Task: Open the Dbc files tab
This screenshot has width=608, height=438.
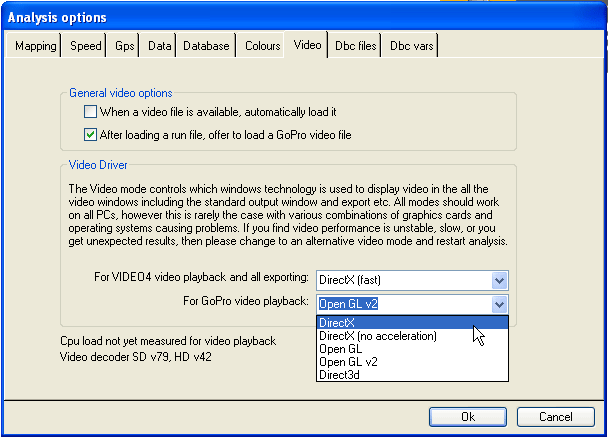Action: click(x=355, y=46)
